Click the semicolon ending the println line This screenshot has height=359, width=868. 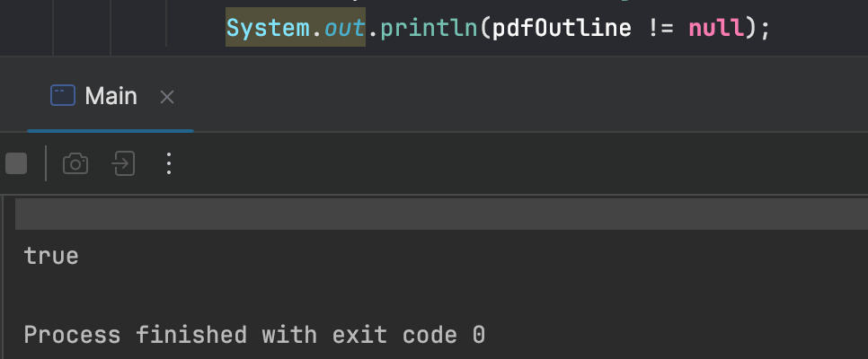coord(765,28)
